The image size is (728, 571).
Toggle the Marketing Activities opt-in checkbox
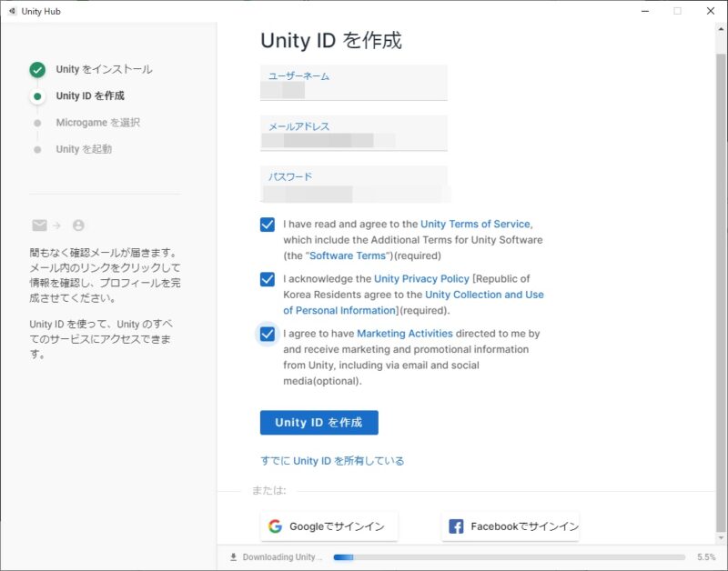coord(268,334)
